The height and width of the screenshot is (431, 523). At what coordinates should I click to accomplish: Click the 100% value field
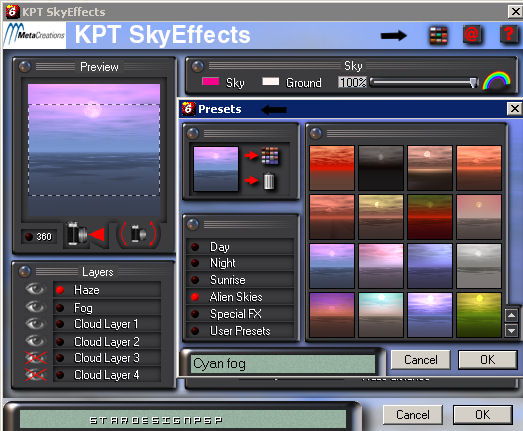352,82
